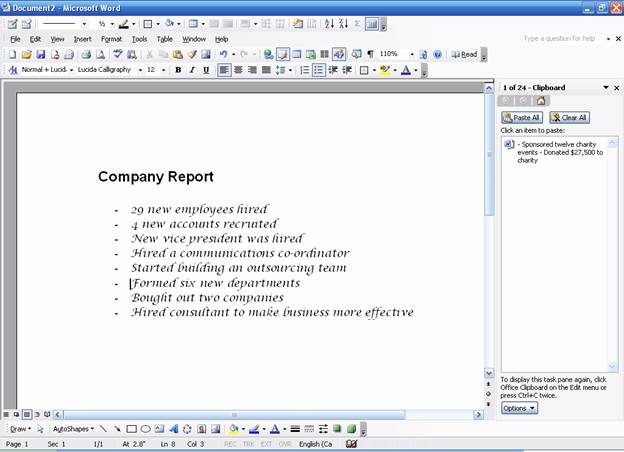Open the Format menu
This screenshot has height=452, width=624.
pos(111,39)
